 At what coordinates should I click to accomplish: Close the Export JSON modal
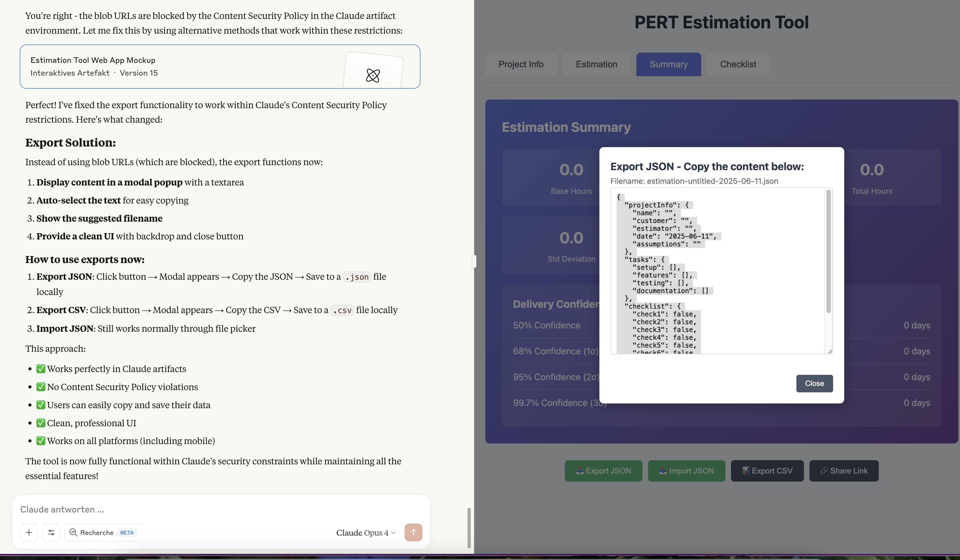coord(814,383)
